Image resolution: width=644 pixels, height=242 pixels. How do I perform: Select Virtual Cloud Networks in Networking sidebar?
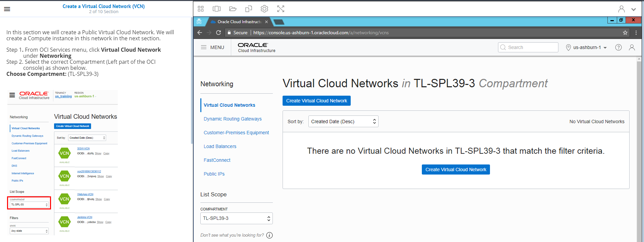tap(229, 105)
